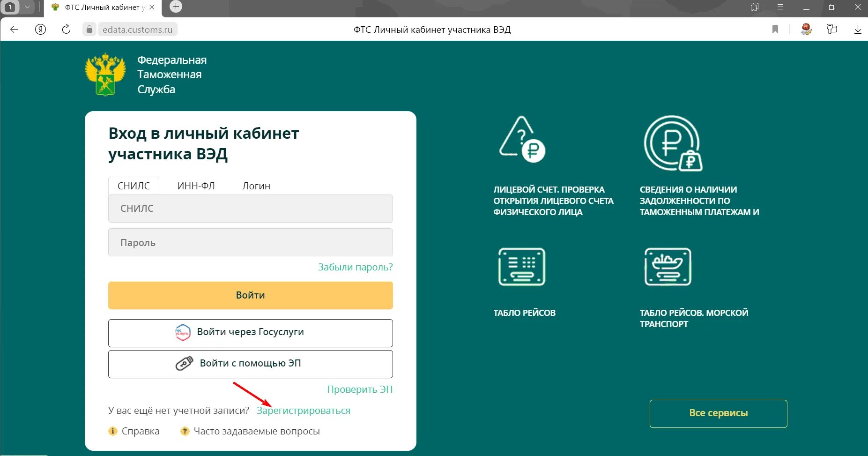Screen dimensions: 868x456
Task: Open the Справка link
Action: tap(141, 431)
